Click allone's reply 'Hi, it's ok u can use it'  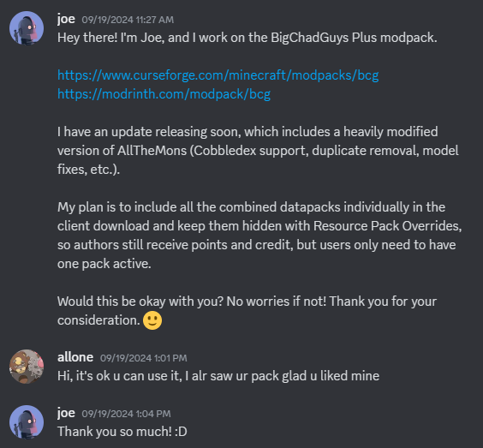pyautogui.click(x=218, y=376)
